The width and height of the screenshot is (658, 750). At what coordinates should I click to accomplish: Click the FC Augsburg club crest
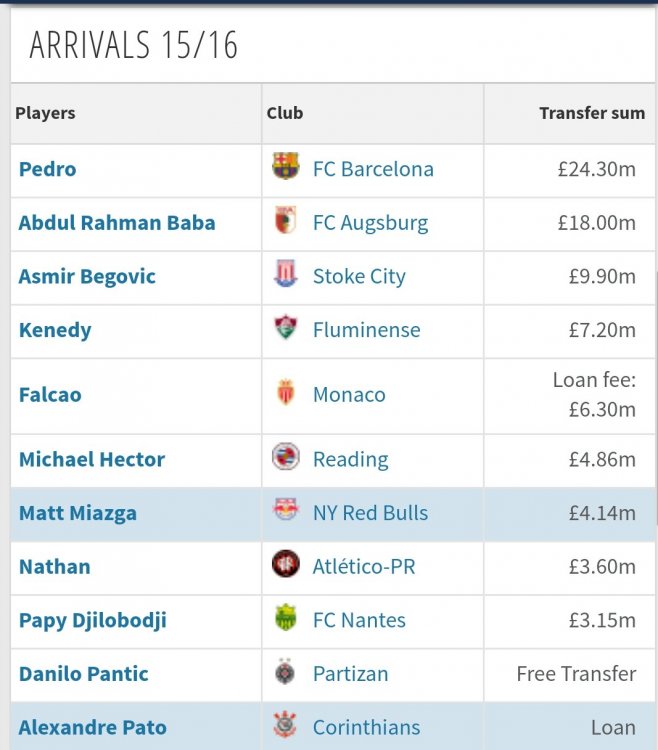pos(285,220)
